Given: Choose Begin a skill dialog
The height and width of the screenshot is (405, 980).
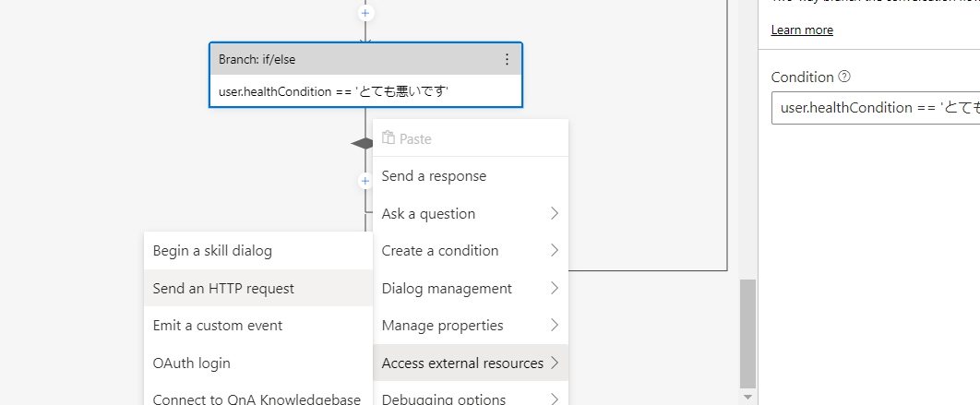Looking at the screenshot, I should pos(212,251).
